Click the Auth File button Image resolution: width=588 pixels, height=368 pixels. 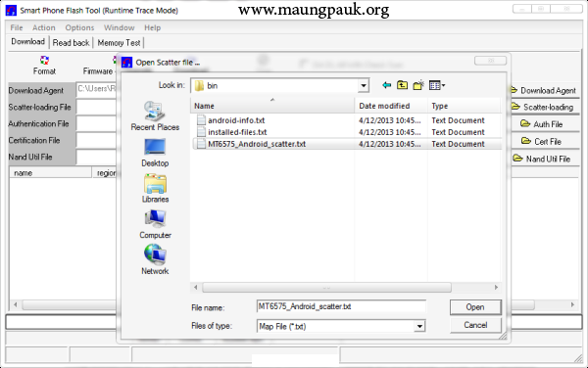545,124
